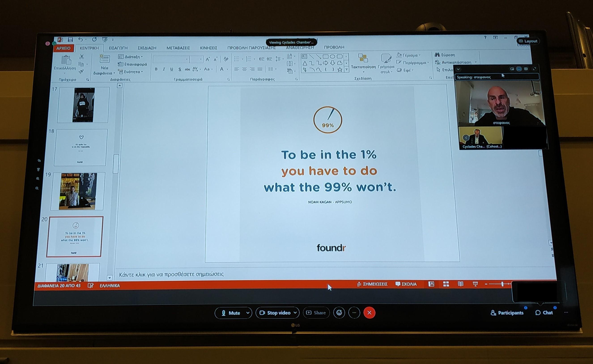Switch to the ΠΡΟΒΟΛΗ tab

[334, 47]
